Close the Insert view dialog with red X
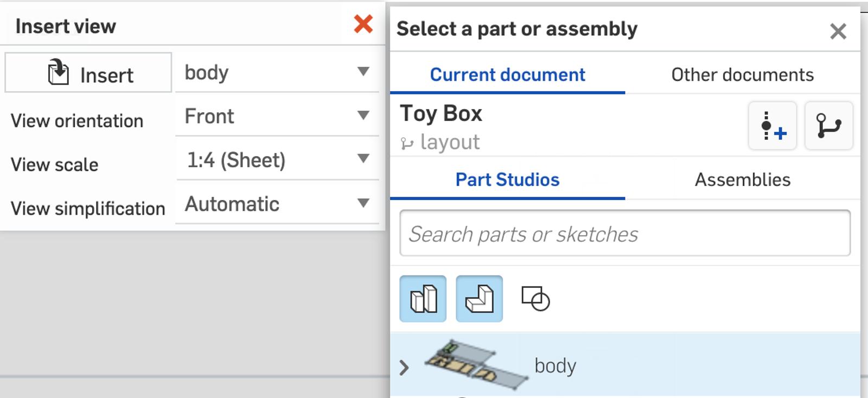868x398 pixels. pyautogui.click(x=363, y=24)
